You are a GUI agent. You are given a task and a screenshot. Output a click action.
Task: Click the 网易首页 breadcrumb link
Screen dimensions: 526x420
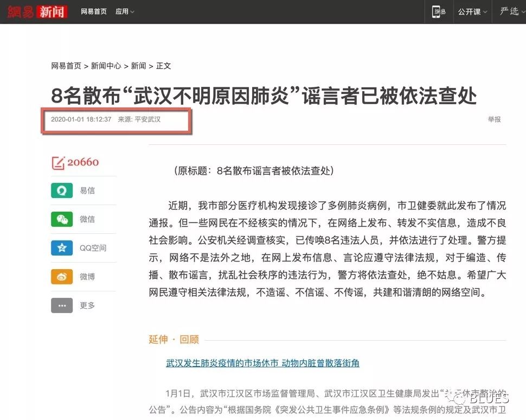[x=66, y=66]
